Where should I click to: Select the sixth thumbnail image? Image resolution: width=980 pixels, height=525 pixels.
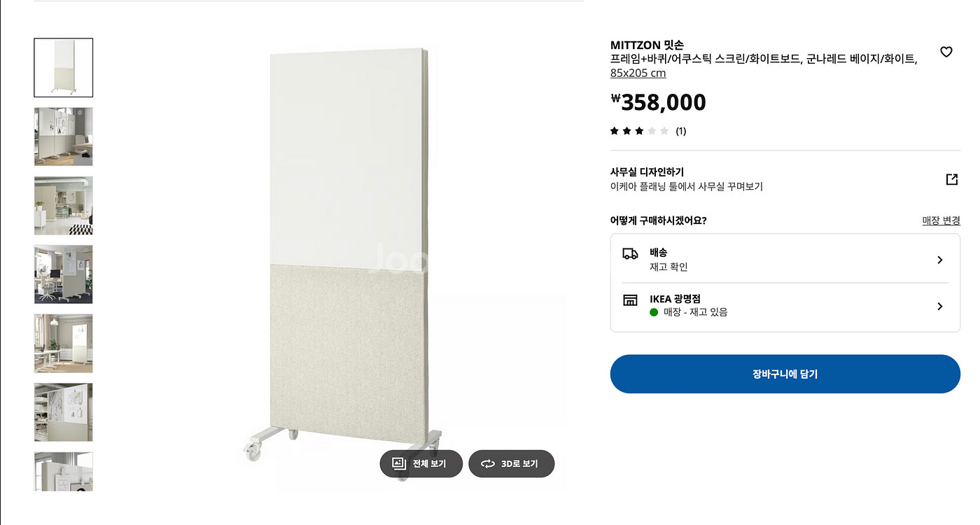coord(64,412)
